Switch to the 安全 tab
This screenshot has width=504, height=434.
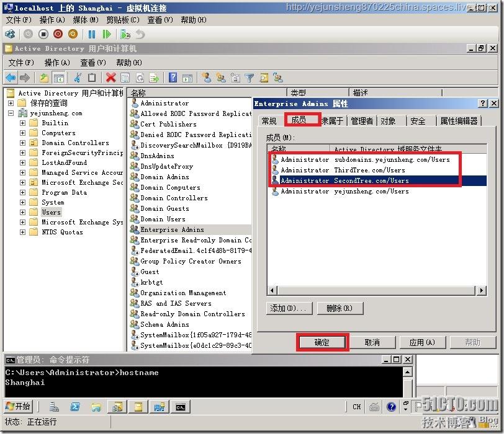pyautogui.click(x=418, y=121)
